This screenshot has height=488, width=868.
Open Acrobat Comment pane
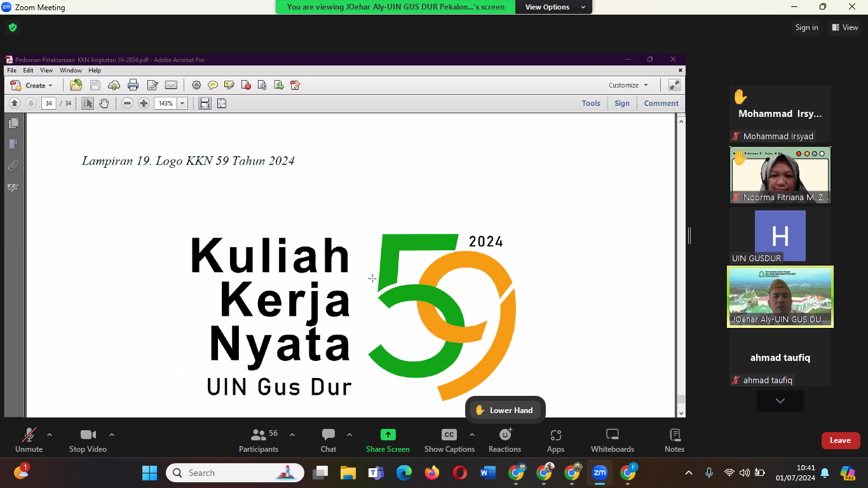(661, 103)
